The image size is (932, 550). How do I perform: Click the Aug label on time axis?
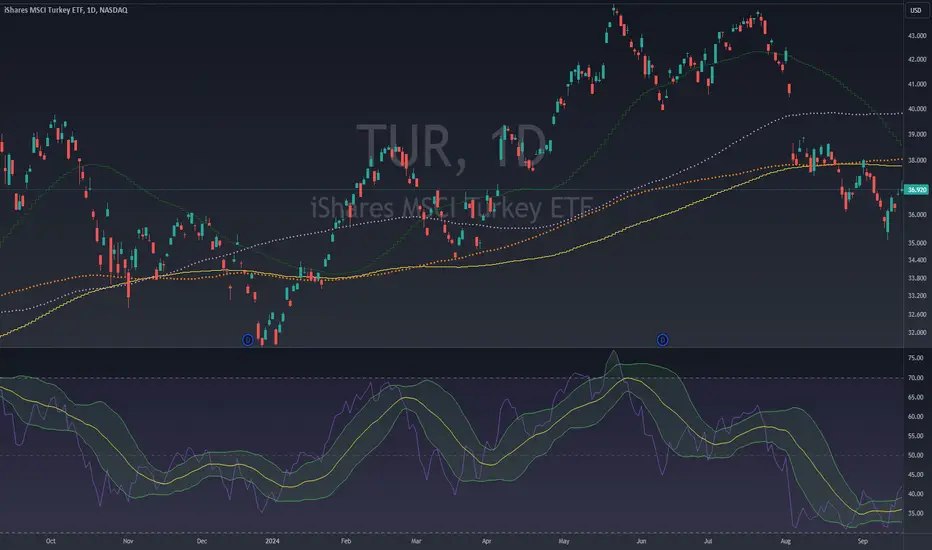(786, 541)
